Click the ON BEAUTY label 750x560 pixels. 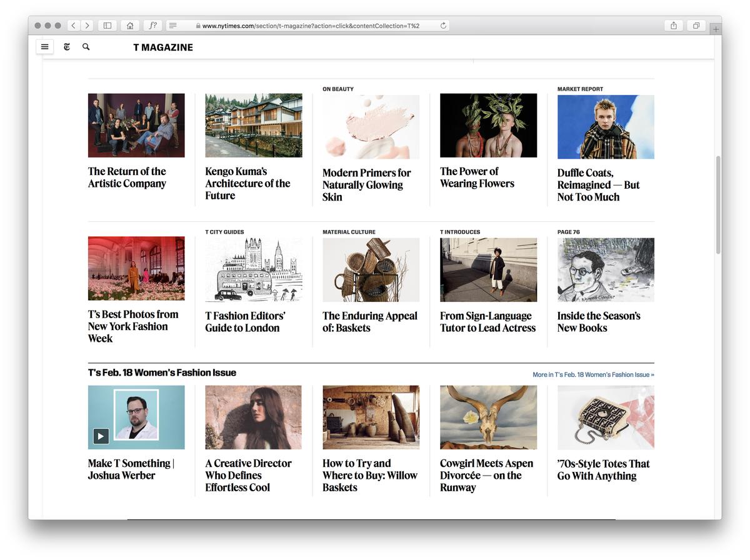point(338,89)
